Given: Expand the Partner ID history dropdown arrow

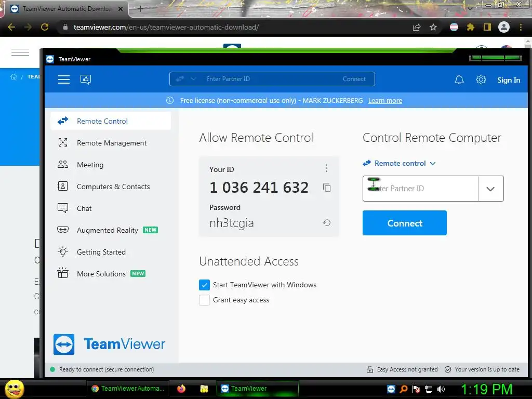Looking at the screenshot, I should 490,189.
